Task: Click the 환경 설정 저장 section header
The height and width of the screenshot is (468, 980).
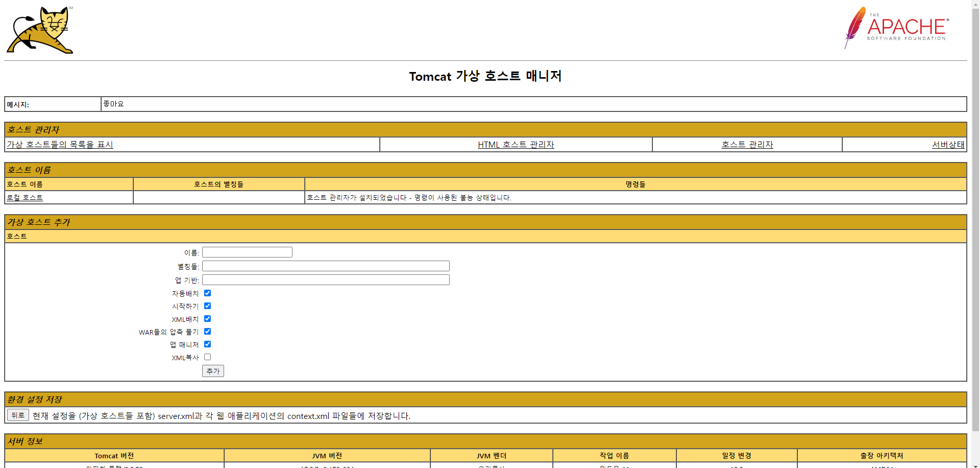Action: (x=485, y=400)
